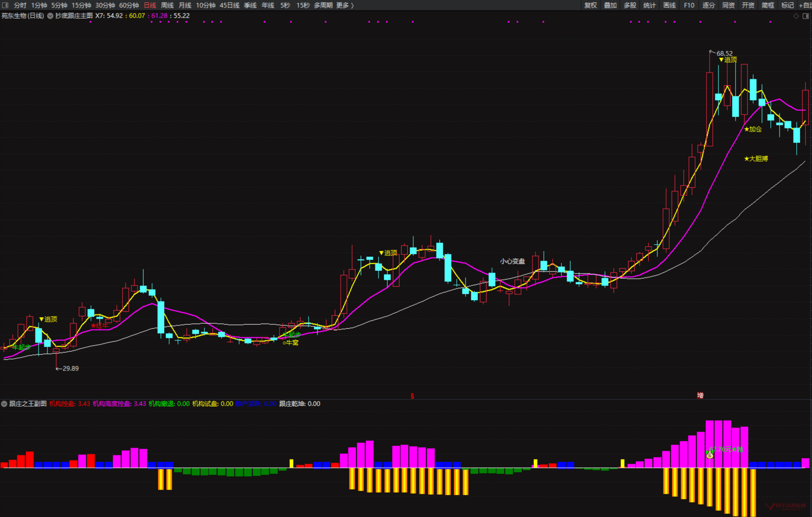This screenshot has width=812, height=517.
Task: Switch to 周线 weekly period tab
Action: [x=167, y=5]
